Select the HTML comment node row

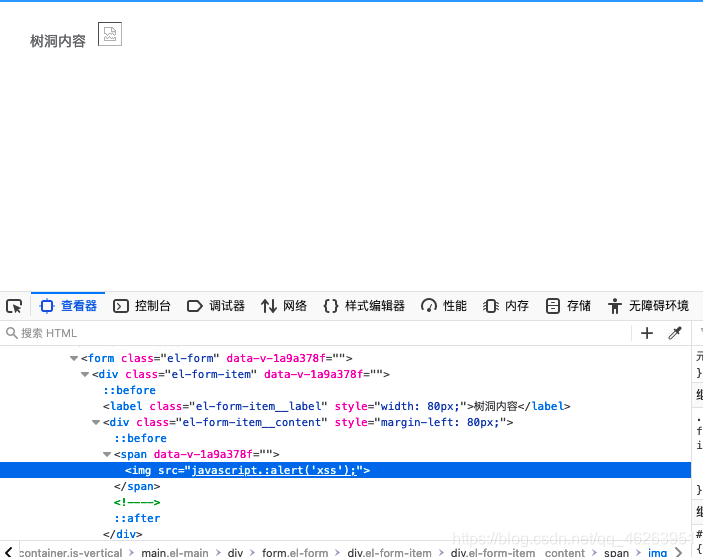pyautogui.click(x=345, y=502)
